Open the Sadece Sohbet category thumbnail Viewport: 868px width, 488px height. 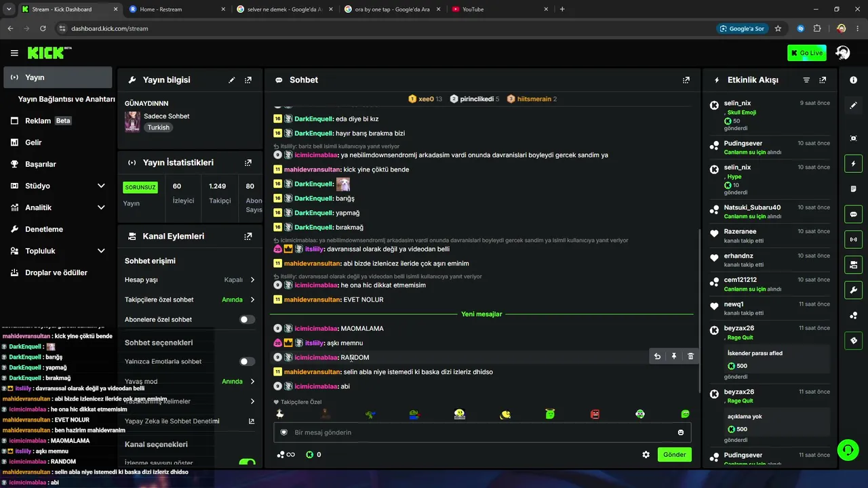coord(132,121)
